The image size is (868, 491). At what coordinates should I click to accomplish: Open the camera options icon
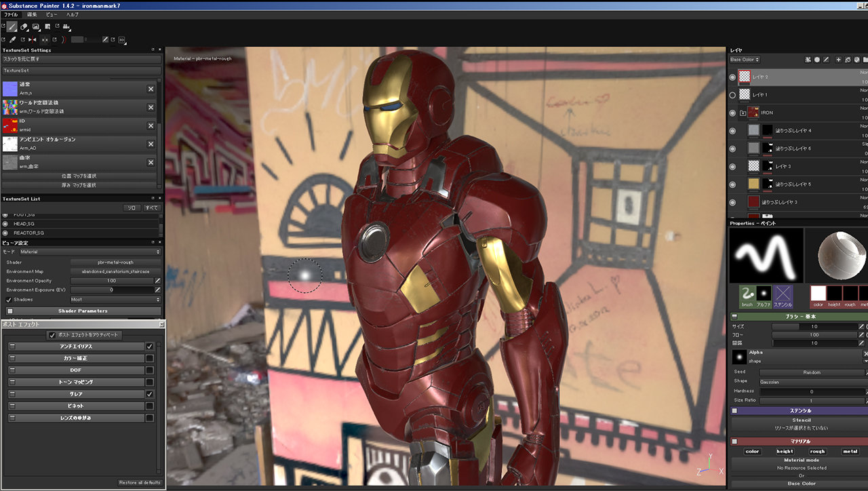coord(66,26)
